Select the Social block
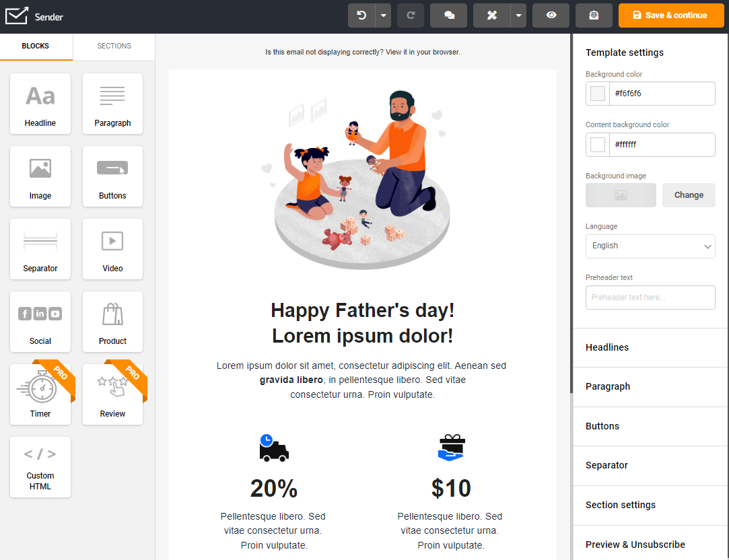Viewport: 729px width, 560px height. pos(40,322)
